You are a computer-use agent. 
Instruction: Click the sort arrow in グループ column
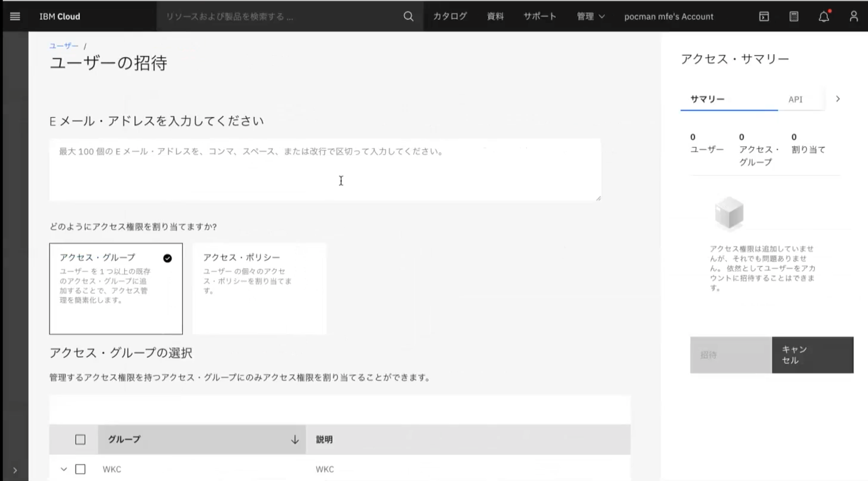pos(294,440)
